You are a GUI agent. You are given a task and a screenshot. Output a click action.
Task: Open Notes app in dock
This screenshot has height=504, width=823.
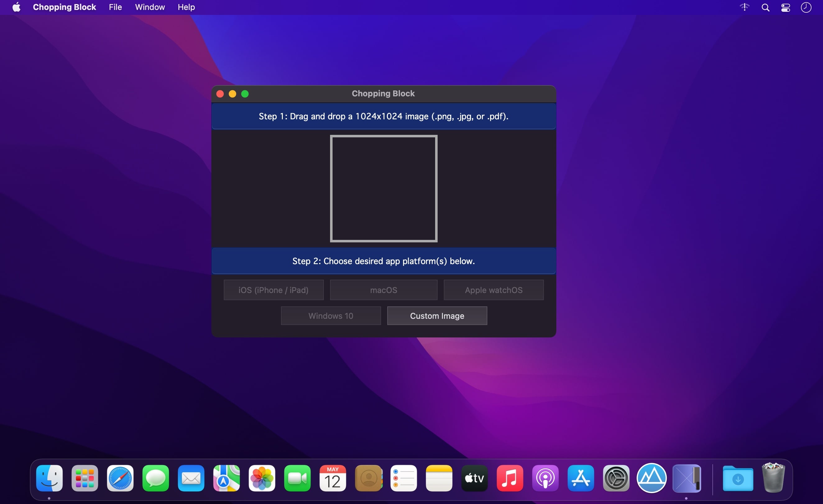[439, 478]
